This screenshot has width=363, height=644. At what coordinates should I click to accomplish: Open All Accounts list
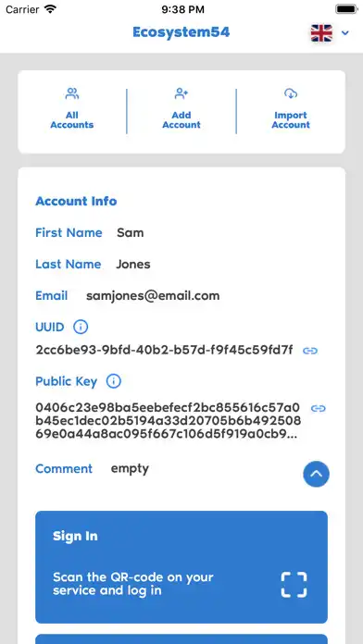click(72, 109)
